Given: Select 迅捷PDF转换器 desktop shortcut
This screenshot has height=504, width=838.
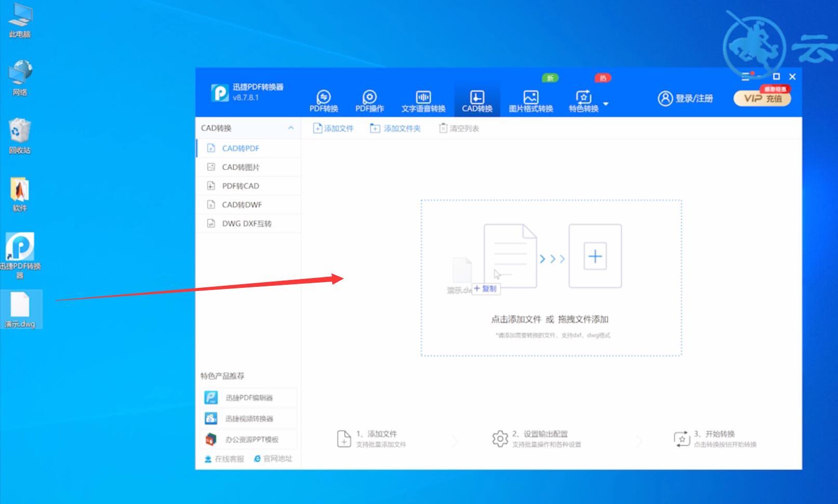Looking at the screenshot, I should coord(20,256).
